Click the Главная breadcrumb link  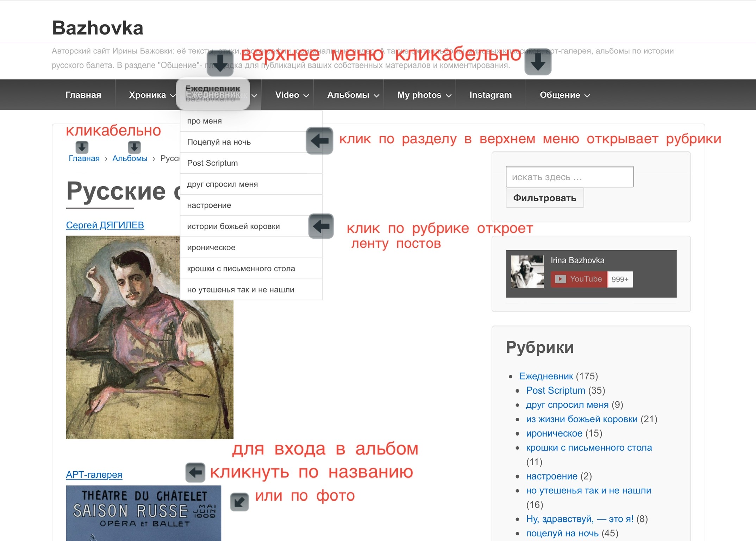(84, 158)
